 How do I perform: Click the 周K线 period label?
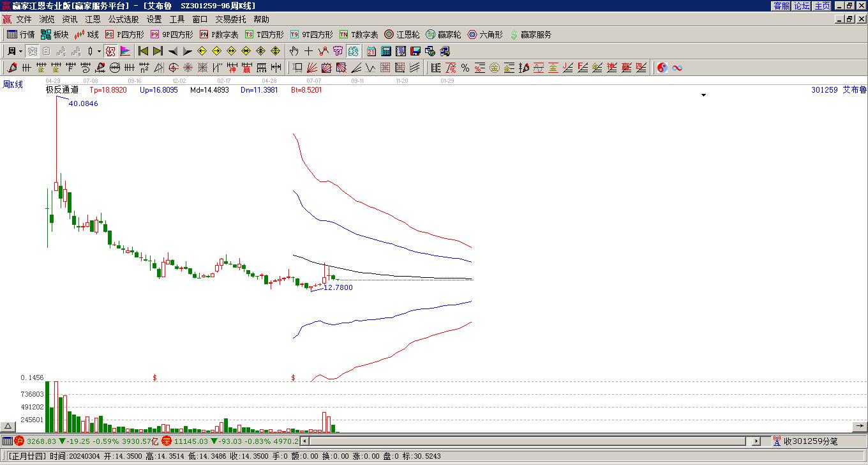pyautogui.click(x=13, y=84)
